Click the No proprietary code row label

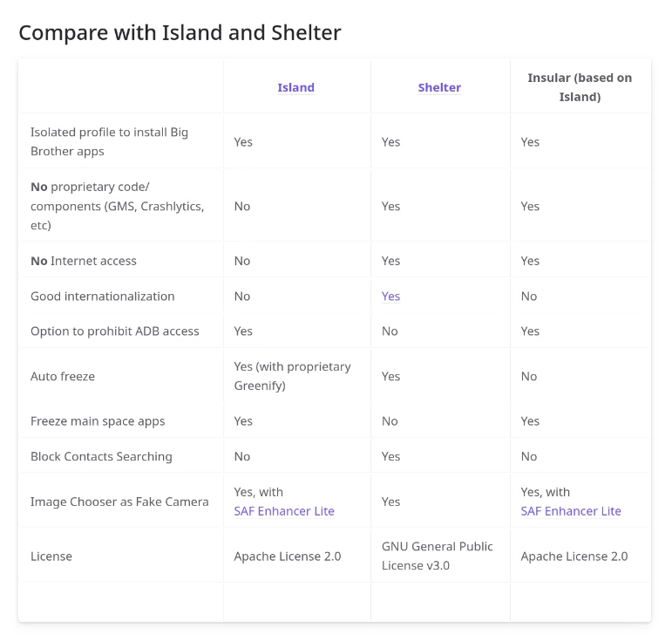click(117, 206)
